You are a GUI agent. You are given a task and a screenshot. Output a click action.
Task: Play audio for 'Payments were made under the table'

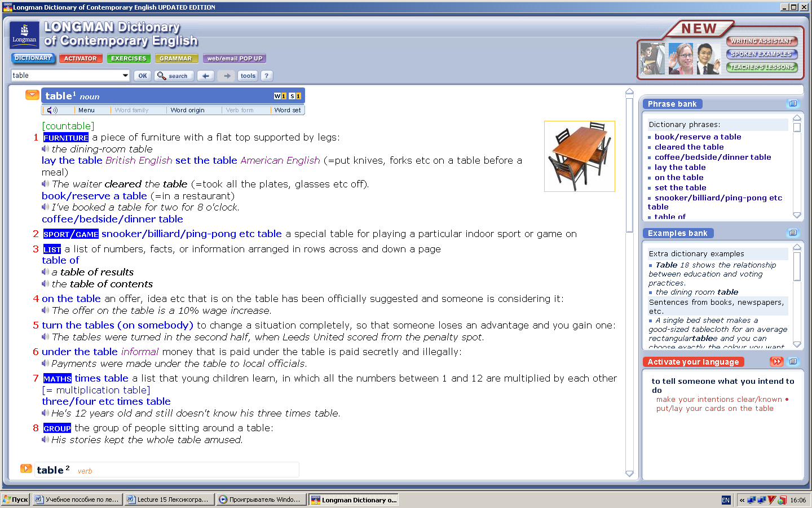45,364
